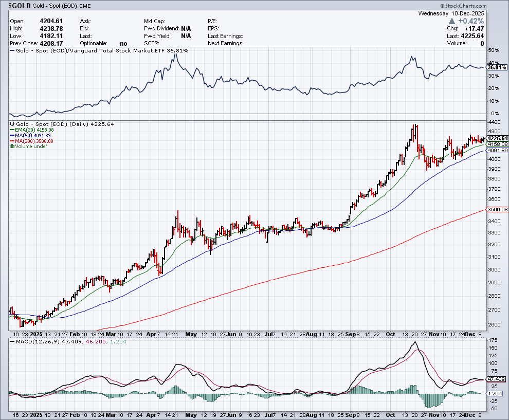Viewport: 509px width, 420px height.
Task: Click the red 3506.08 price tag on axis
Action: (497, 210)
